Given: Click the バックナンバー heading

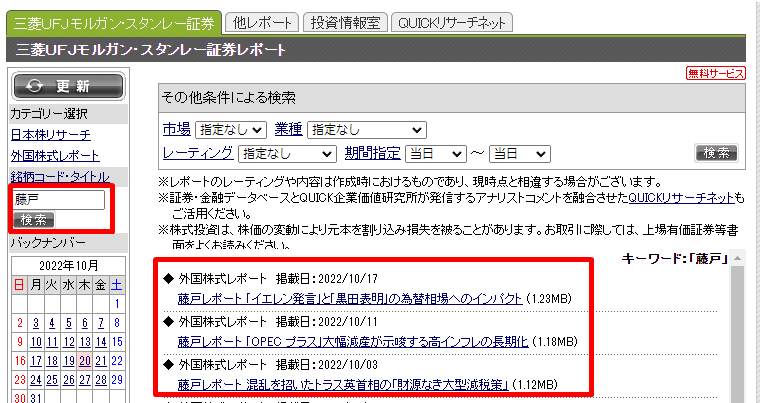Looking at the screenshot, I should click(48, 242).
